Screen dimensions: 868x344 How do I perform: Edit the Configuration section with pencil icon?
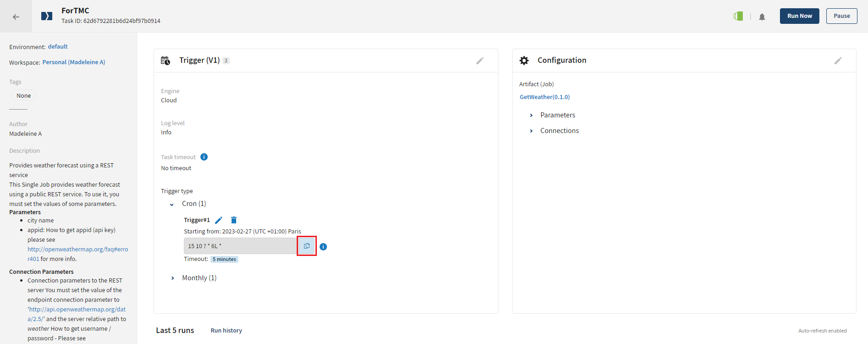pyautogui.click(x=838, y=61)
